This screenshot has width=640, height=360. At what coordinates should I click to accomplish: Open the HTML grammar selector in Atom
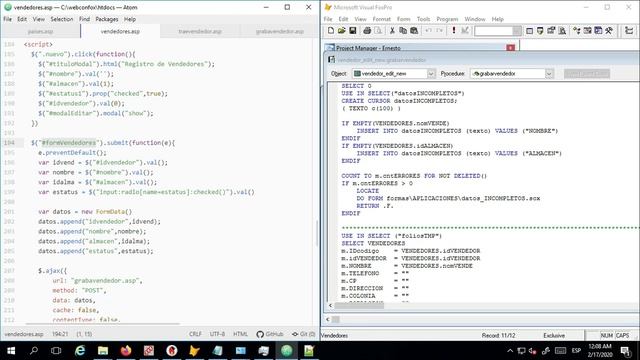(x=240, y=334)
